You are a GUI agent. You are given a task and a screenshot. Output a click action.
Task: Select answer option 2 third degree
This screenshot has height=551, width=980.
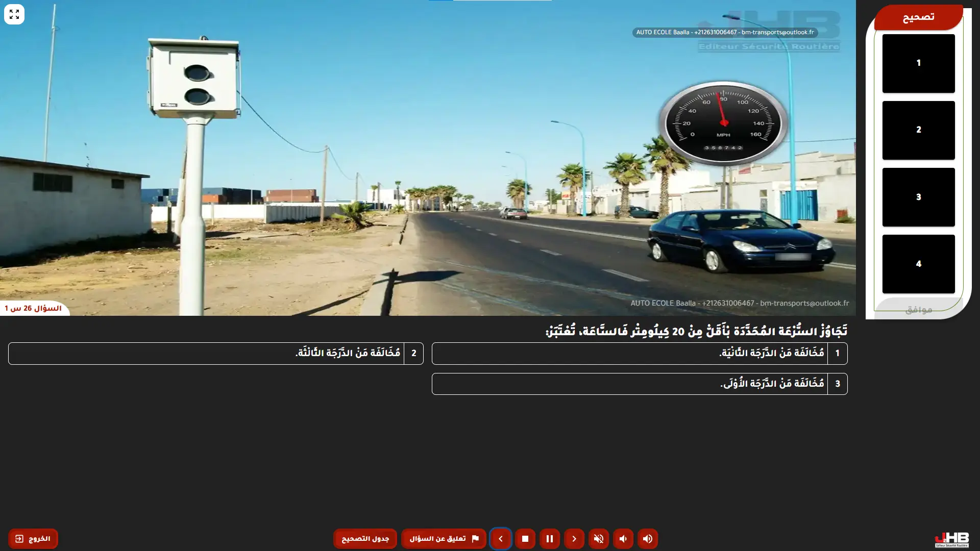[x=215, y=353]
